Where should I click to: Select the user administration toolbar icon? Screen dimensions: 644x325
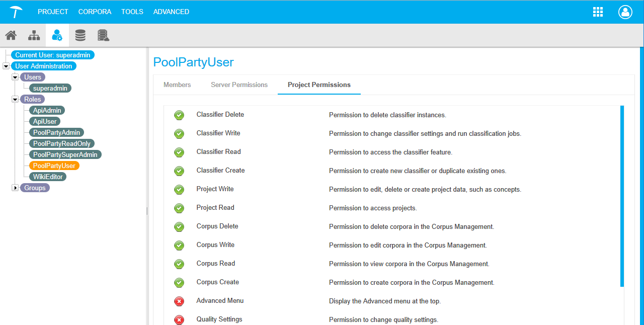pos(57,35)
